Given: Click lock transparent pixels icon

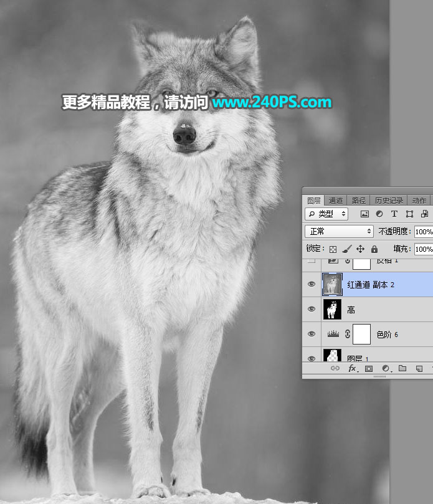Looking at the screenshot, I should [333, 249].
